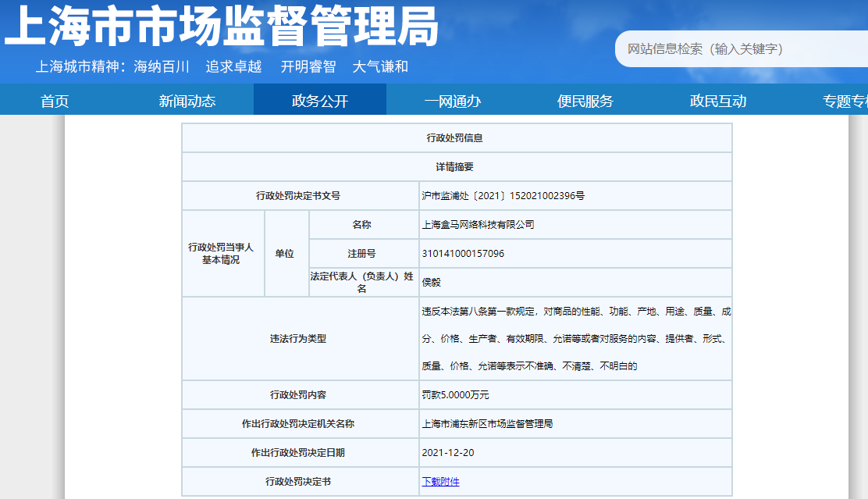
Task: Click the 作出行政处罚决定日期 label
Action: click(x=298, y=452)
